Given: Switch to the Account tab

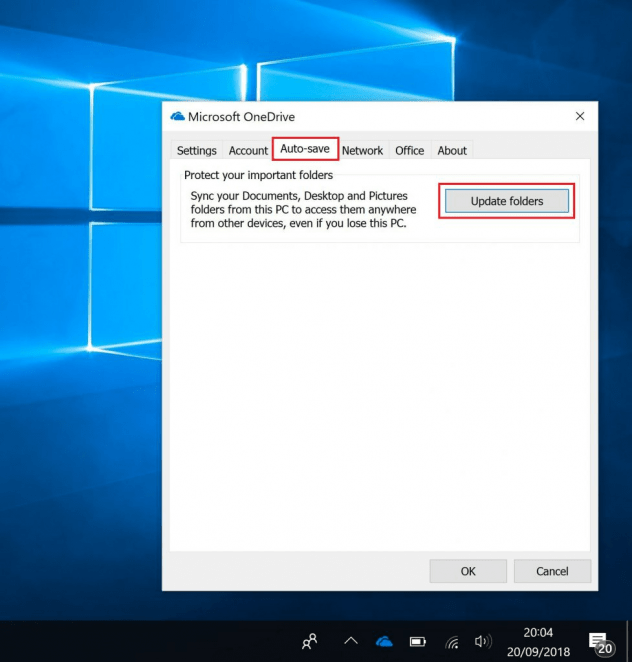Looking at the screenshot, I should pyautogui.click(x=248, y=150).
